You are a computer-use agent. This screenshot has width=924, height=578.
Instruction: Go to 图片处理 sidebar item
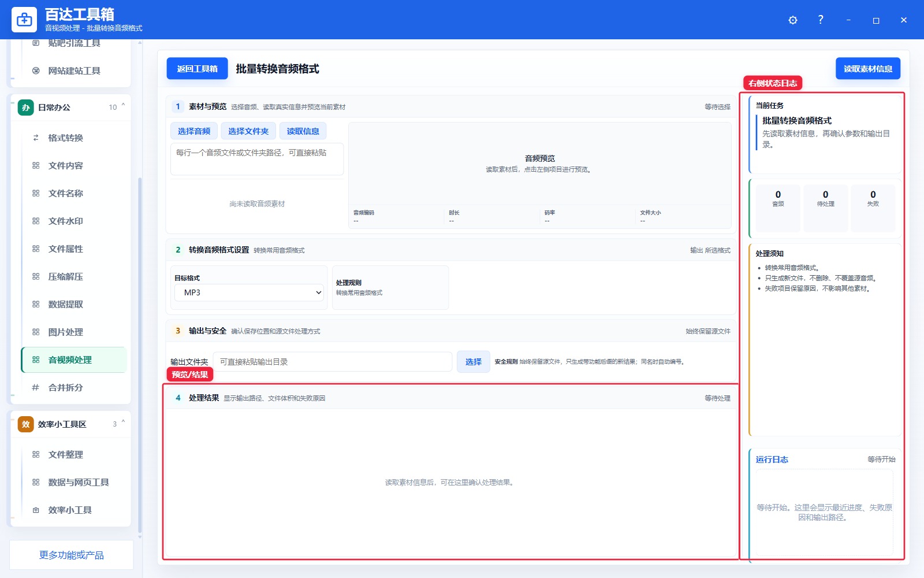(x=74, y=332)
